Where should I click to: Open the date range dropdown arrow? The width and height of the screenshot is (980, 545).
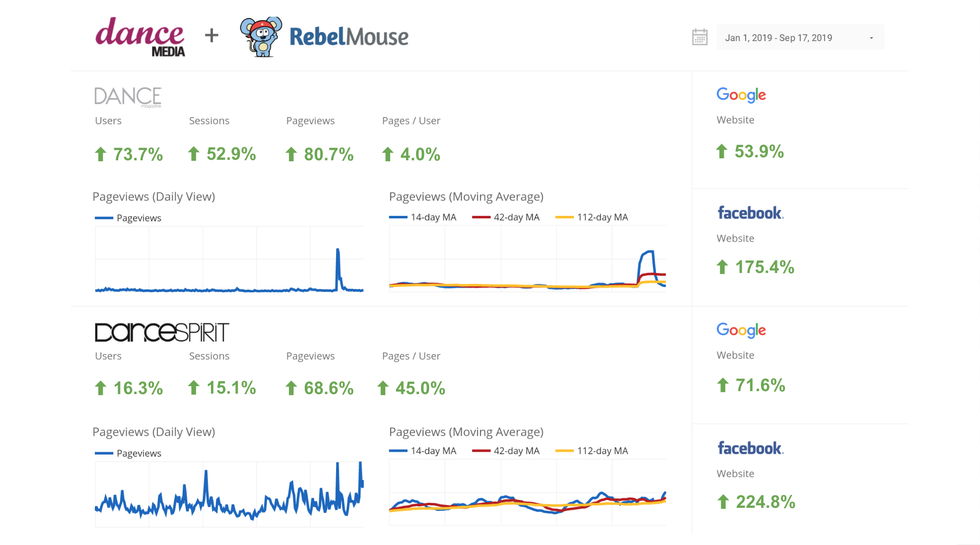click(x=871, y=38)
